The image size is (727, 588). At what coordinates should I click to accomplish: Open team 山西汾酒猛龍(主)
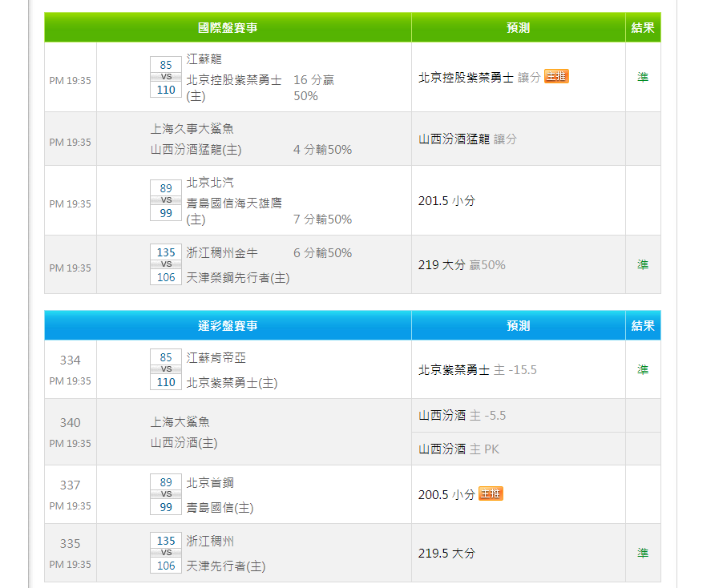(x=196, y=150)
